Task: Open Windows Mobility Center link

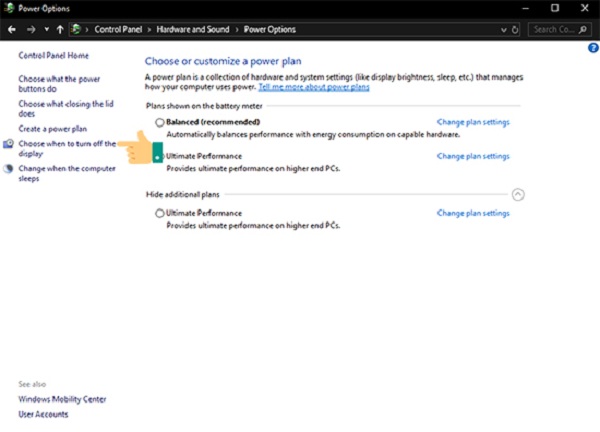Action: click(62, 399)
